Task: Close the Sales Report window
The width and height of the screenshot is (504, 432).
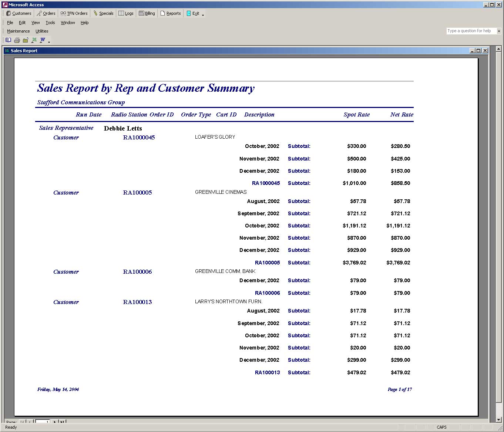Action: coord(485,51)
